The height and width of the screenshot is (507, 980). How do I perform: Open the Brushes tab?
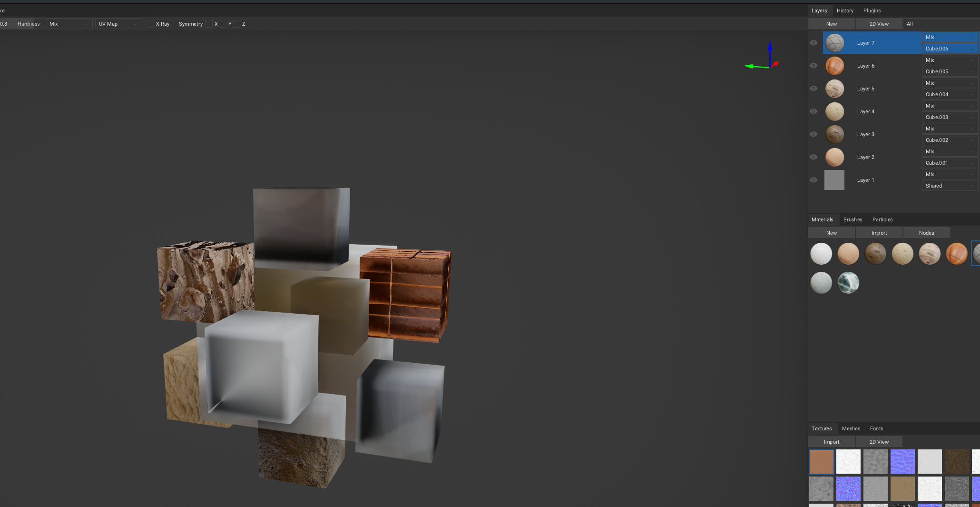click(x=853, y=219)
